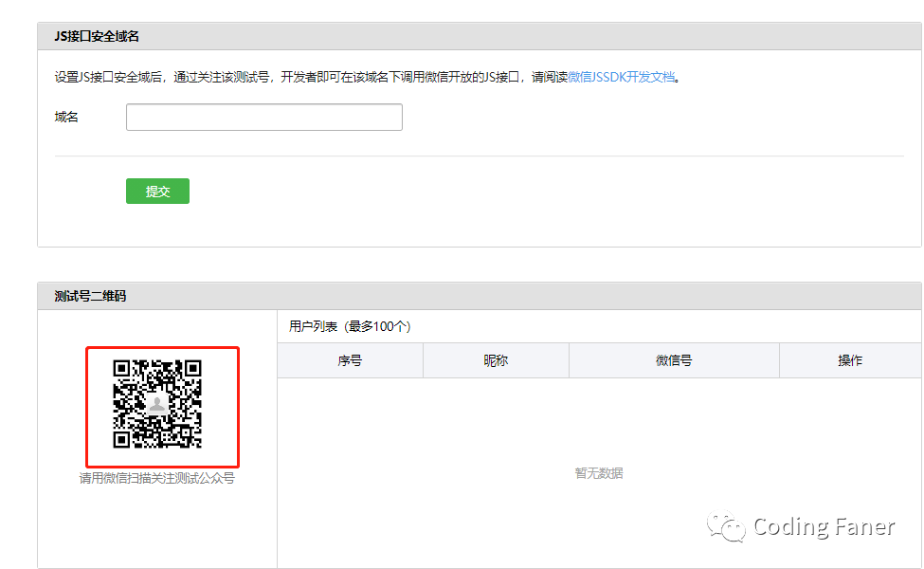Screen dimensions: 924x569
Task: Click the 暂无数据 empty table text
Action: coord(599,473)
